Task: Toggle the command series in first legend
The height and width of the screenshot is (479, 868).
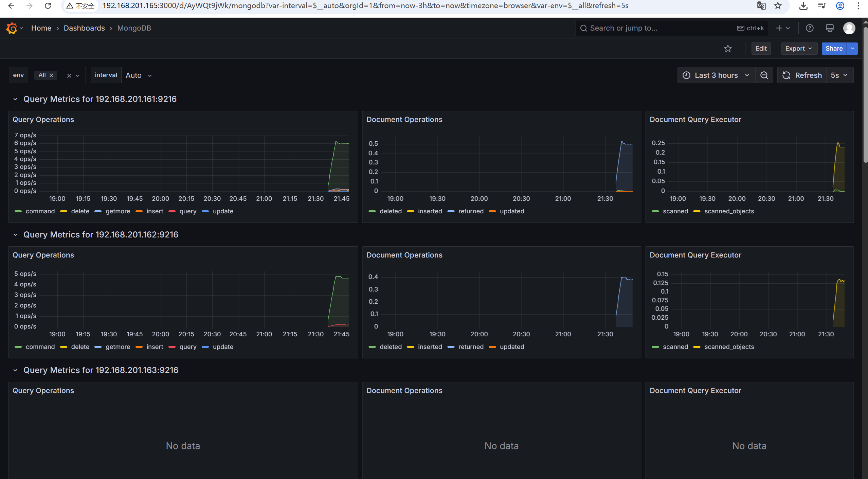Action: (x=40, y=211)
